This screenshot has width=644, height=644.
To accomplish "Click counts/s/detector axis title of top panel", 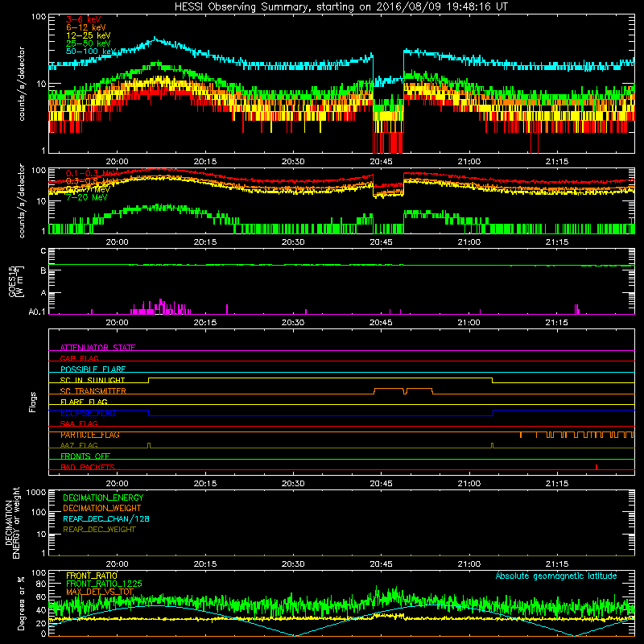I will pos(21,84).
